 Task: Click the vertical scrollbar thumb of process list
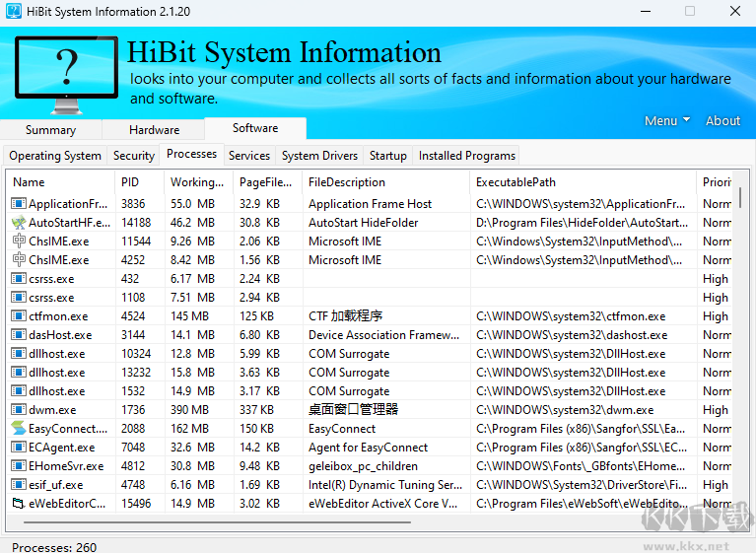pyautogui.click(x=740, y=198)
